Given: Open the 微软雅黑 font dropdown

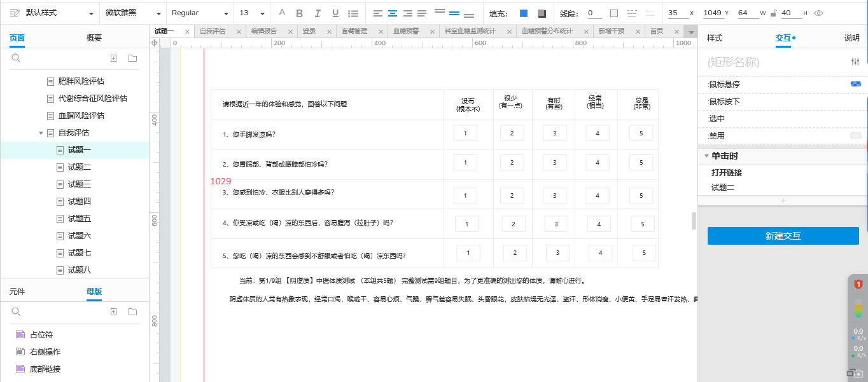Looking at the screenshot, I should [160, 13].
